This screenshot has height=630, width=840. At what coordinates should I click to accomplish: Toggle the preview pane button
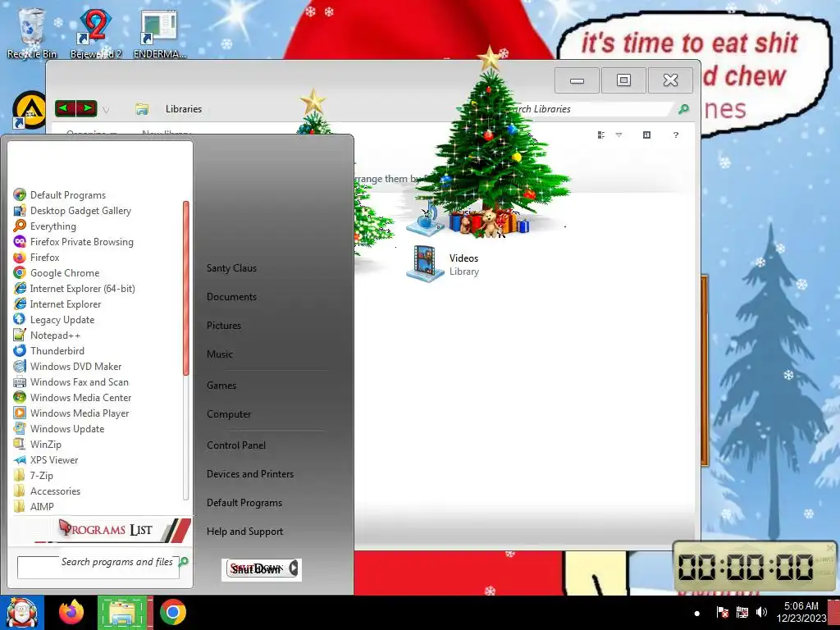pos(646,135)
